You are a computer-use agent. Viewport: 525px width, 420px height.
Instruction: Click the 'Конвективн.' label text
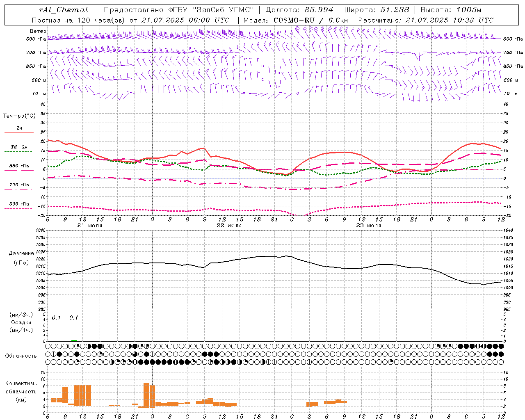[21, 383]
